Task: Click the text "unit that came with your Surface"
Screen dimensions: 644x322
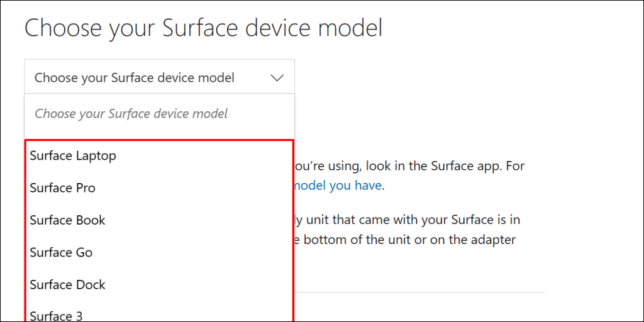Action: (393, 219)
